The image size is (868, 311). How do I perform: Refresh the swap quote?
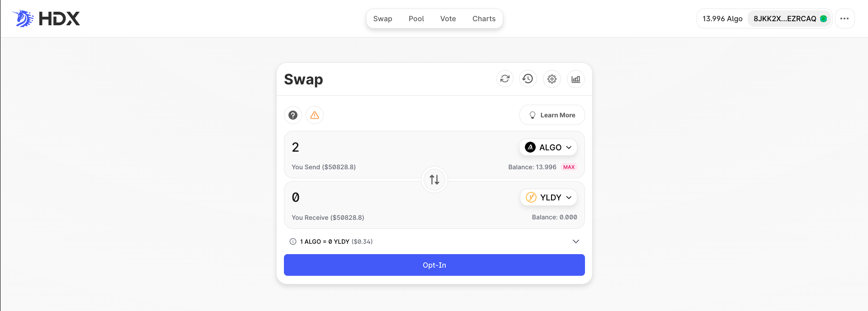click(x=505, y=79)
